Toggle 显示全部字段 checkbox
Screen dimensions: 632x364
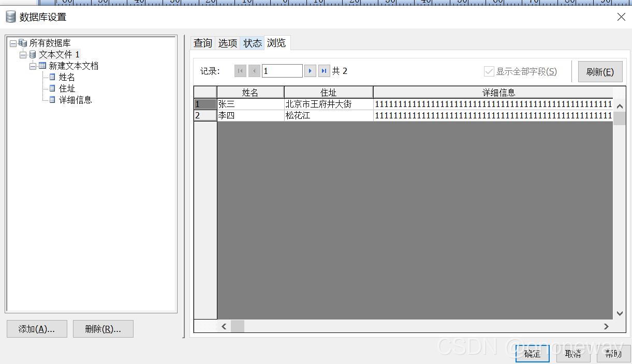(489, 71)
